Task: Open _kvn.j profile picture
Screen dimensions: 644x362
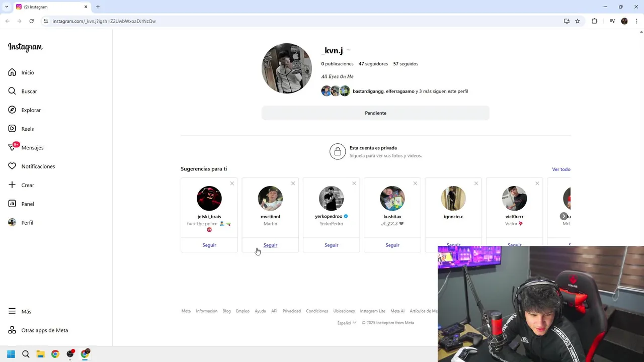Action: tap(287, 68)
